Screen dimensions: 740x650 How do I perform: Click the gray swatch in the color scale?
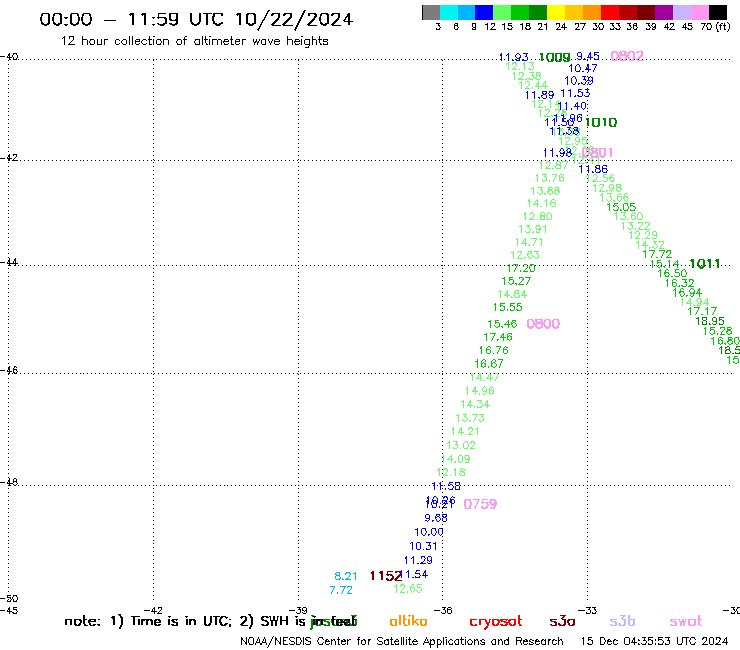tap(431, 12)
